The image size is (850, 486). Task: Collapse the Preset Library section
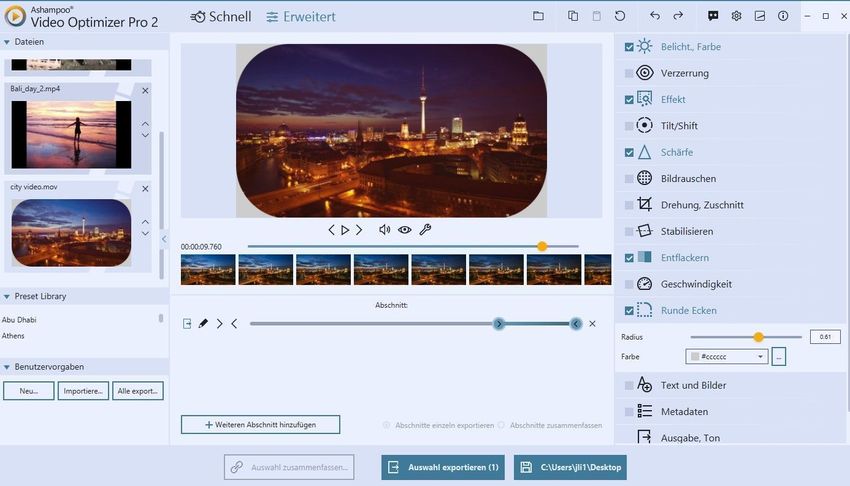(x=8, y=297)
